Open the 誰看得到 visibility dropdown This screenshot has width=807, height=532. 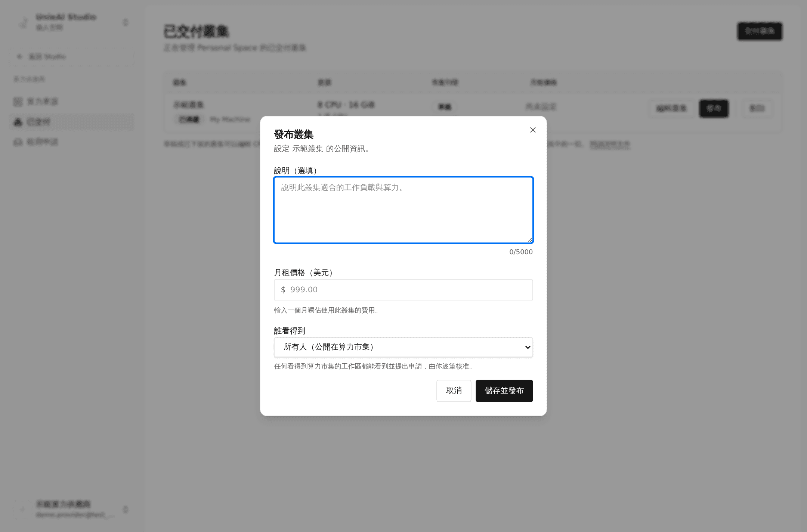coord(403,347)
